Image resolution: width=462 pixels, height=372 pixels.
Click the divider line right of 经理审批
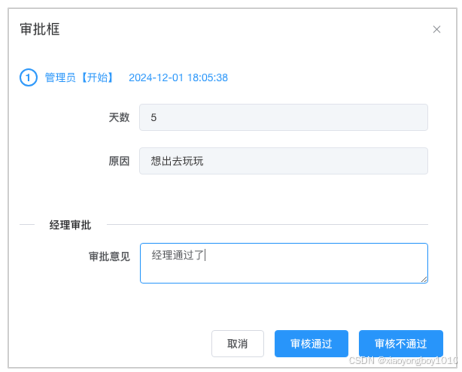[x=267, y=225]
